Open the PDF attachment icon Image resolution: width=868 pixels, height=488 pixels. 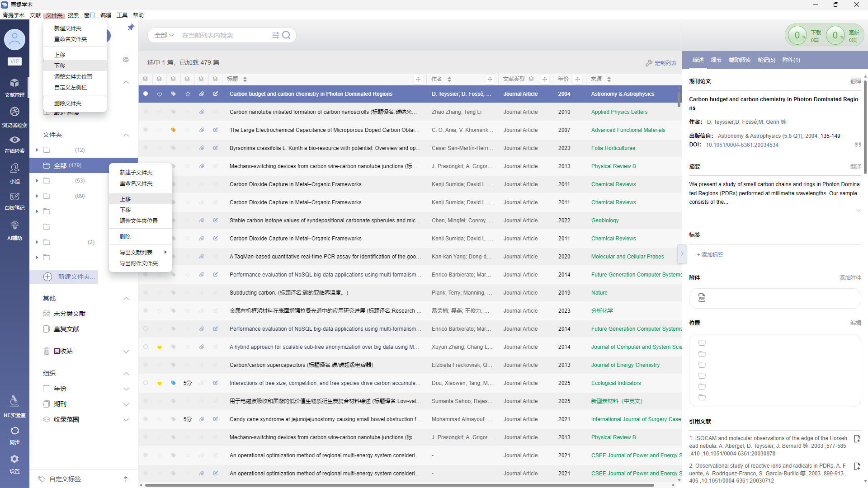click(702, 298)
